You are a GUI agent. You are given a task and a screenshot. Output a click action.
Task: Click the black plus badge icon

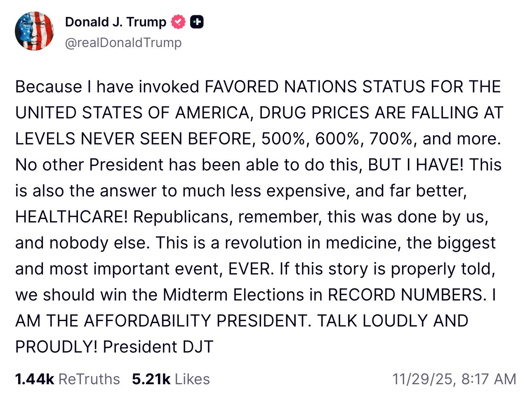(x=197, y=22)
